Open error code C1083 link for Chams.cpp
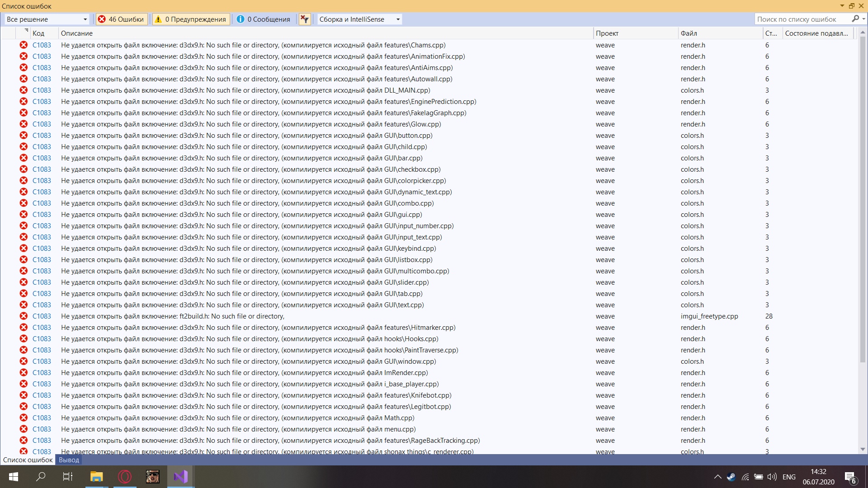The image size is (868, 488). point(42,45)
